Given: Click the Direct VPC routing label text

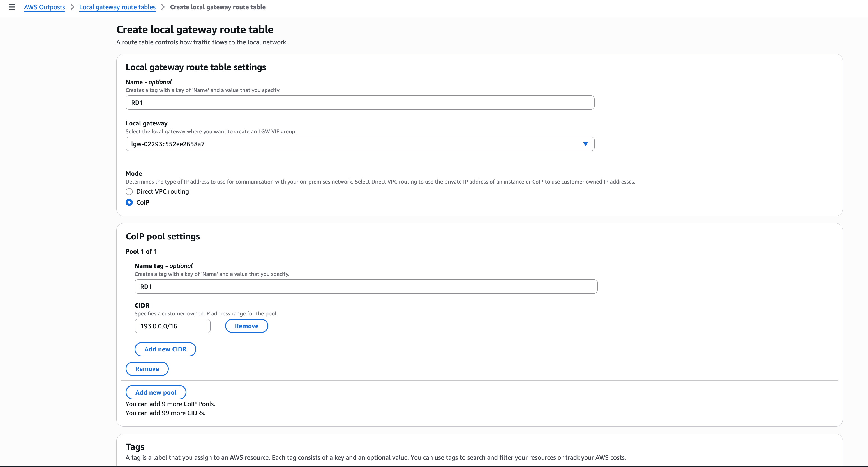Looking at the screenshot, I should [162, 191].
